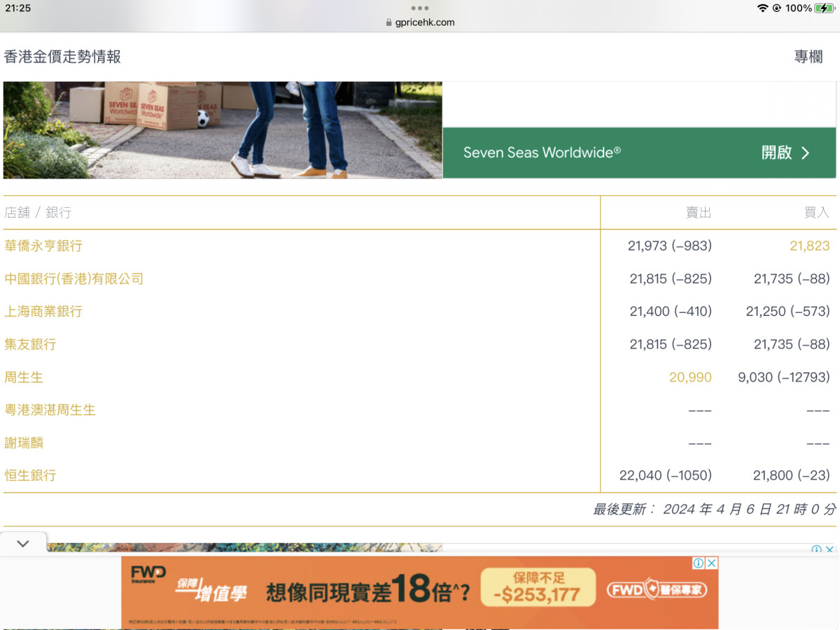The height and width of the screenshot is (630, 840).
Task: Tap the Wi-Fi icon in status bar
Action: click(762, 8)
